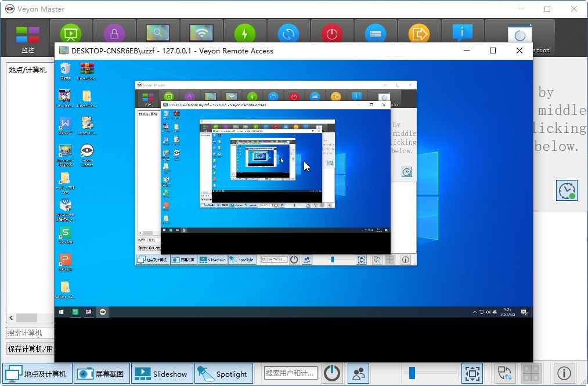The height and width of the screenshot is (386, 588).
Task: Start fullscreen demo with the green presentation icon
Action: [71, 34]
